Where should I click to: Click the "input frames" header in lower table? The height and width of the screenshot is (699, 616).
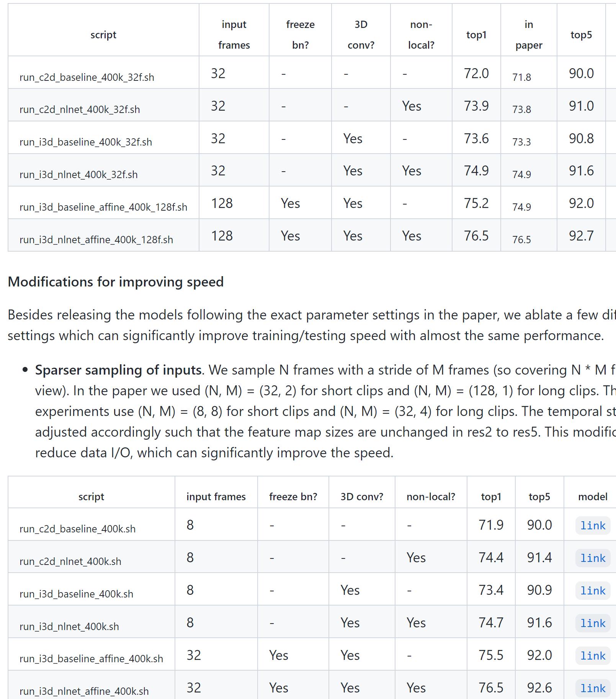click(x=216, y=497)
